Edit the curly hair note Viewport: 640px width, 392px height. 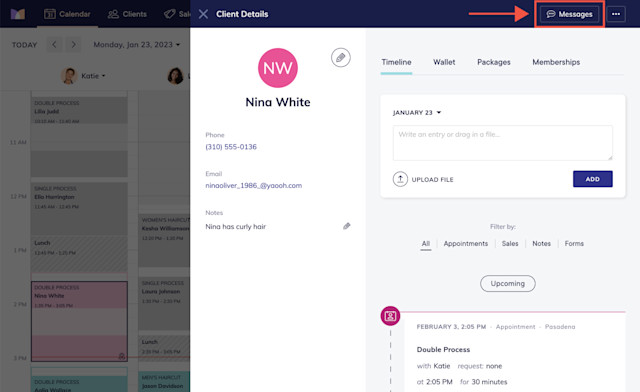coord(347,226)
